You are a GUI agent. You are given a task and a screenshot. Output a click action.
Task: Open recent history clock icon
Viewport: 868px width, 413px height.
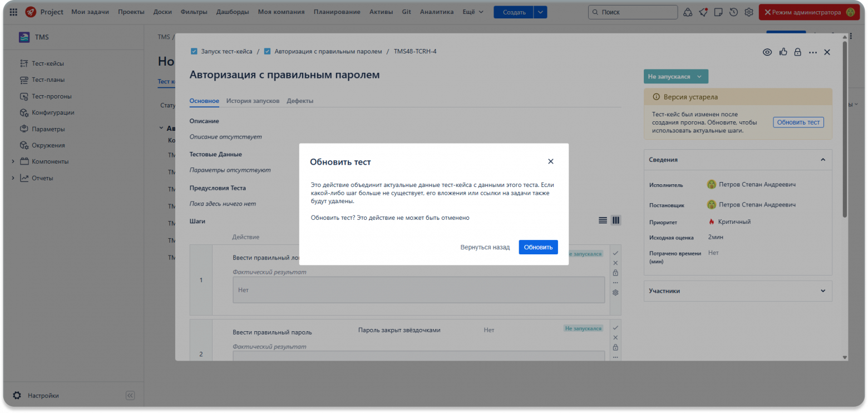(x=734, y=12)
